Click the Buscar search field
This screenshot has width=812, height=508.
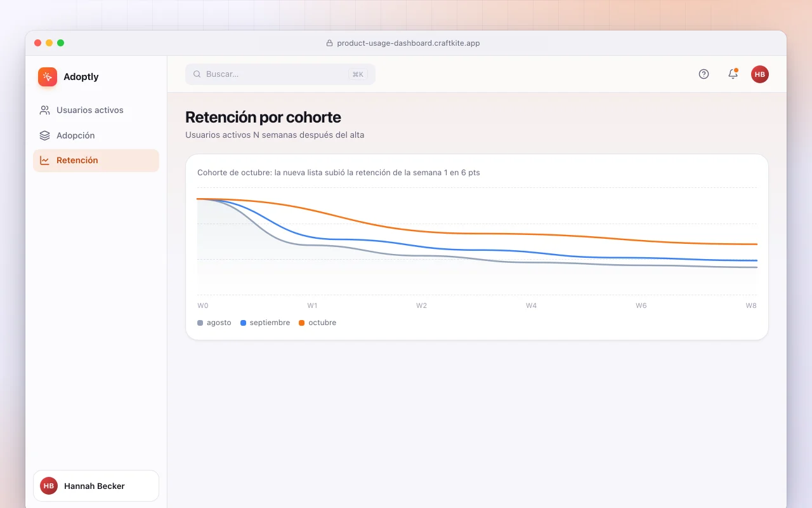pyautogui.click(x=280, y=74)
